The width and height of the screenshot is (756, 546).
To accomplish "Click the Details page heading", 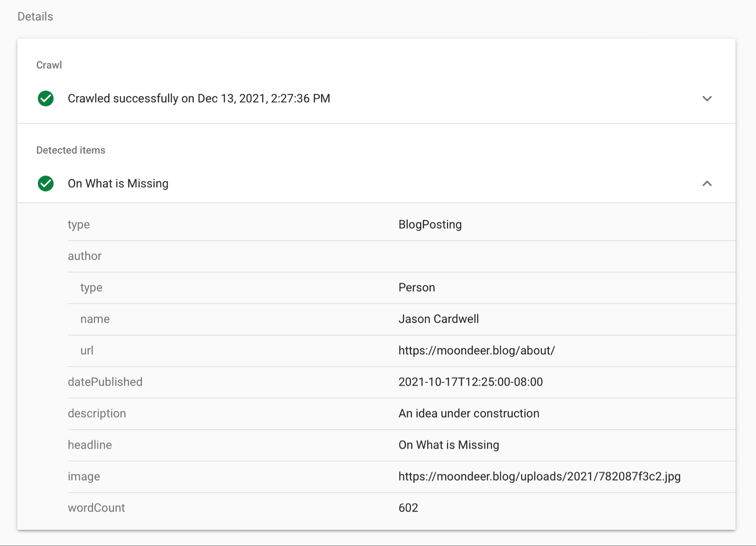I will click(x=35, y=17).
